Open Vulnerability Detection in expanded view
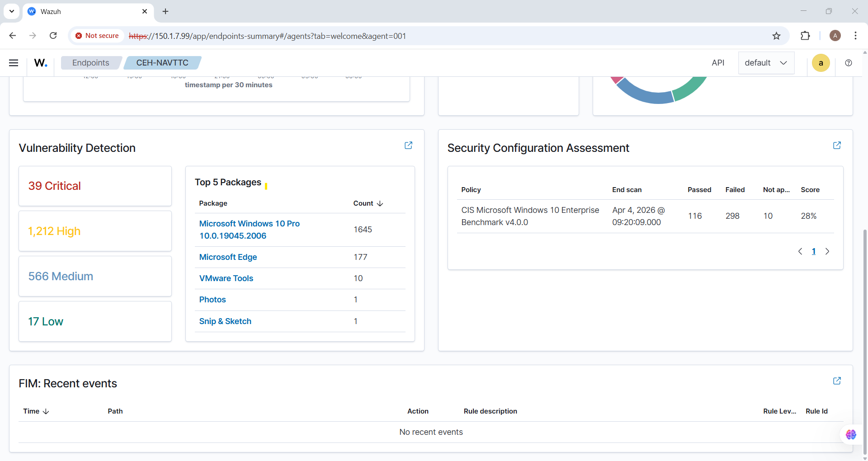Viewport: 868px width, 461px height. pyautogui.click(x=408, y=145)
